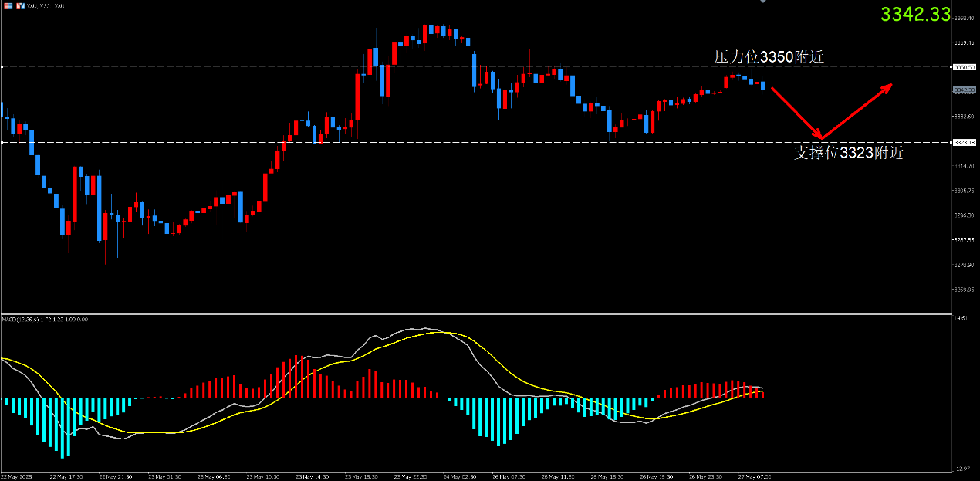Click the red table-grid icon at the chart corner

pyautogui.click(x=8, y=5)
